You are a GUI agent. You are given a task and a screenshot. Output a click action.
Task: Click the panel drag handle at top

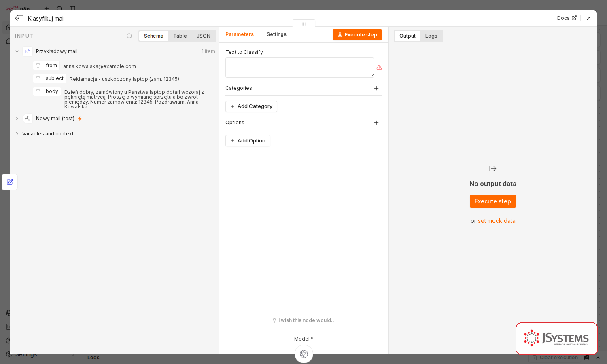[x=304, y=24]
